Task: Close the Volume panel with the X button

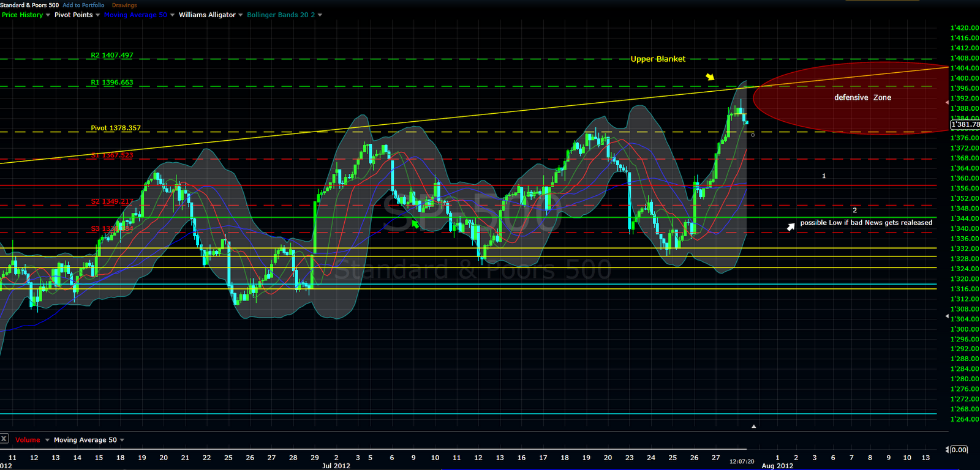Action: point(4,439)
